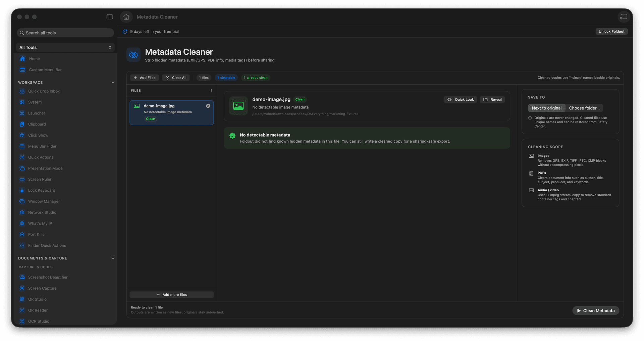Select Next to original save option

[x=547, y=108]
